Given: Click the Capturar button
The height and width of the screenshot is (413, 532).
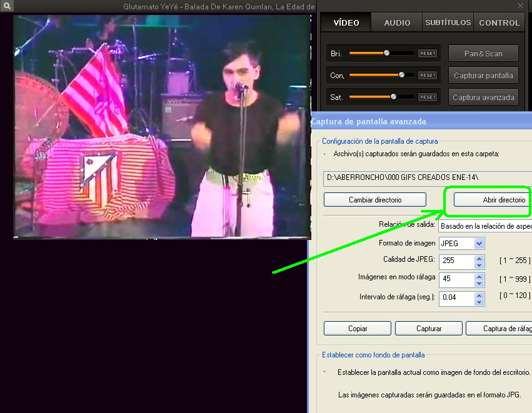Looking at the screenshot, I should point(428,328).
